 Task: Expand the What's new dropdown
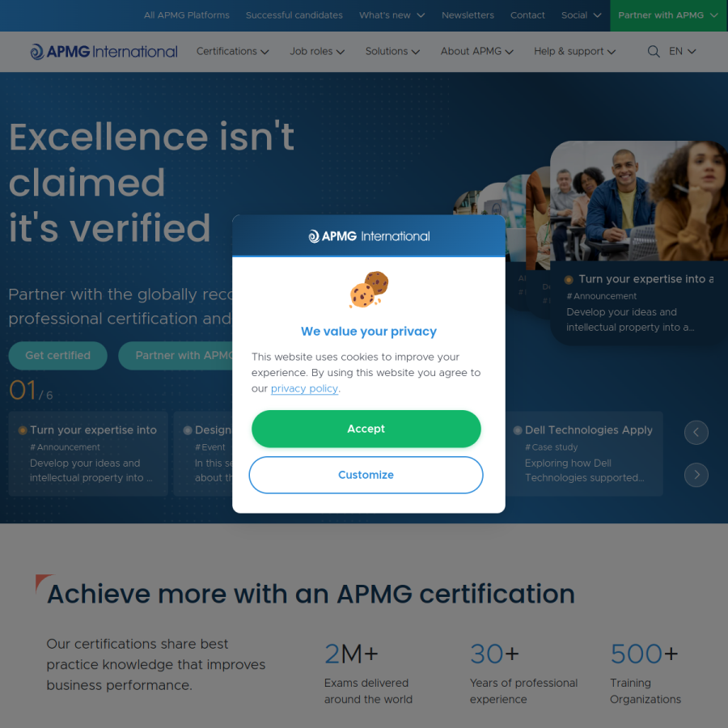tap(392, 15)
